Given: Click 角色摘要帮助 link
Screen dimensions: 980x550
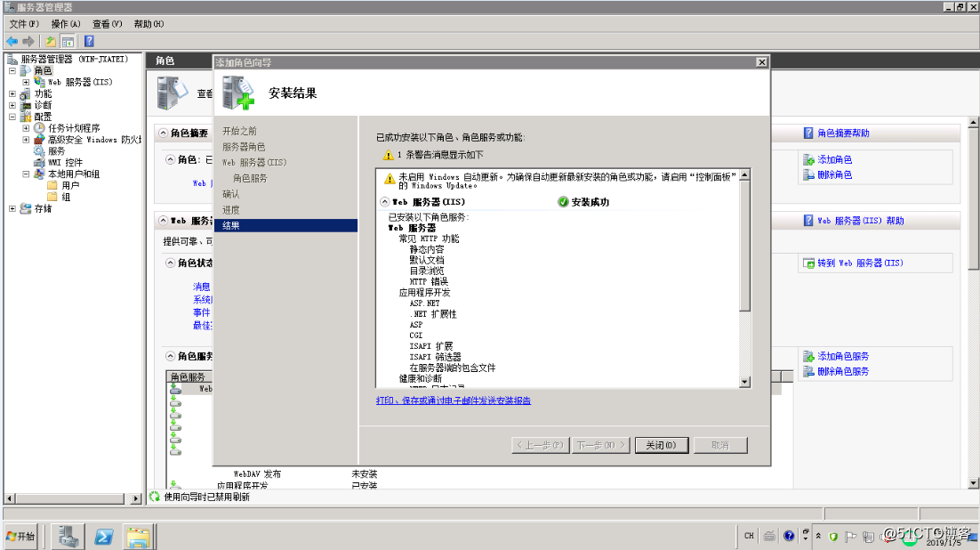Looking at the screenshot, I should (843, 133).
